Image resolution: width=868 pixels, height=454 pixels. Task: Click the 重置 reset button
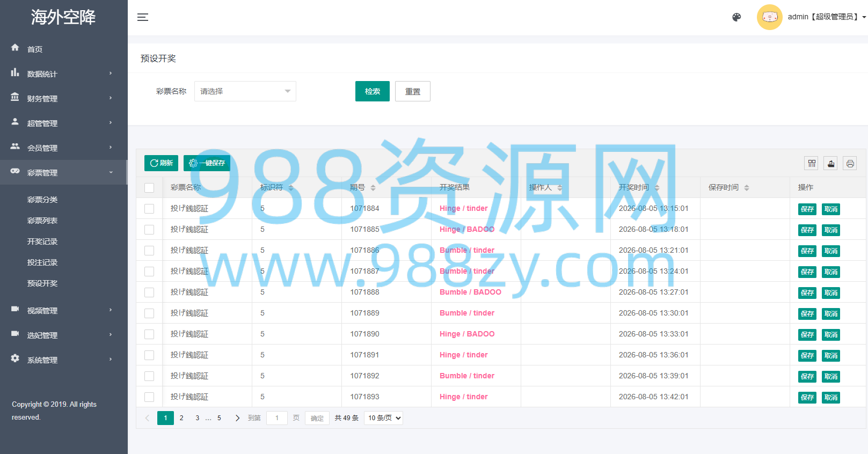(x=413, y=91)
